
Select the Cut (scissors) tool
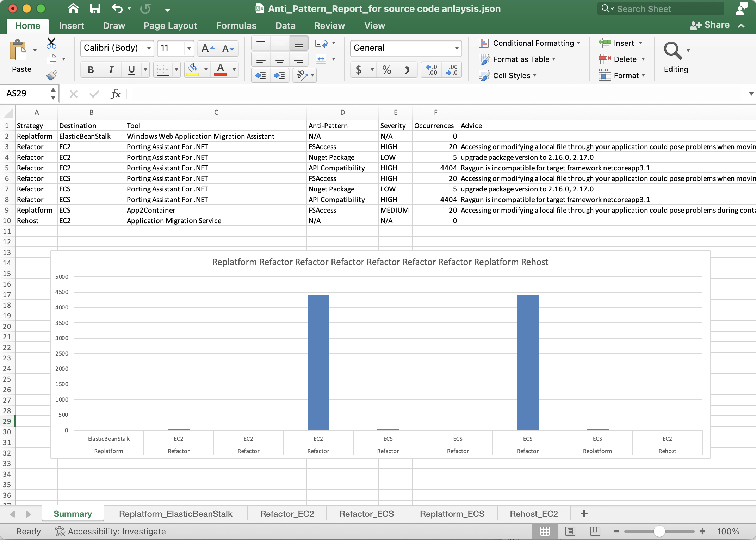click(x=51, y=43)
